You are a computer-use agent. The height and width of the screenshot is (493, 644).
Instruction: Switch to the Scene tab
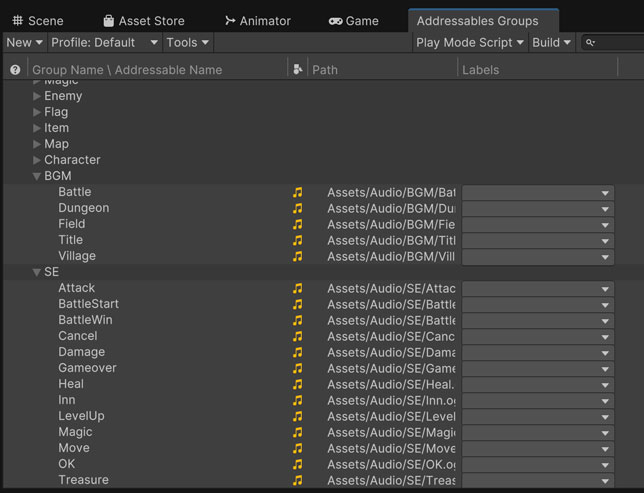38,21
